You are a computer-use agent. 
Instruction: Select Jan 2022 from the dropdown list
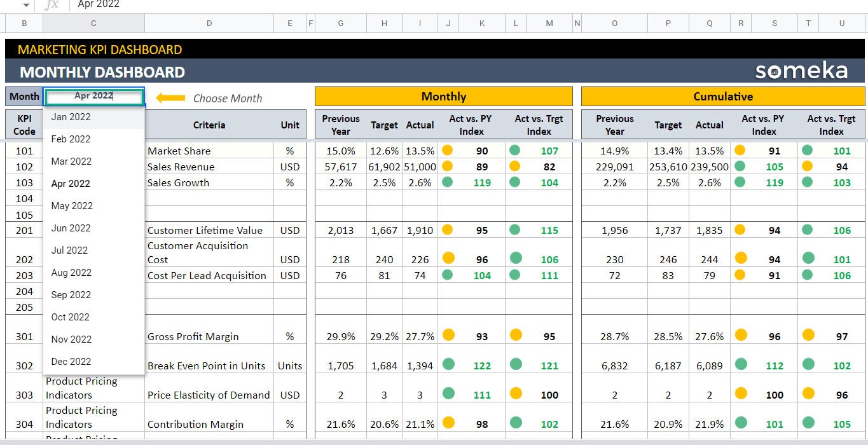click(70, 117)
